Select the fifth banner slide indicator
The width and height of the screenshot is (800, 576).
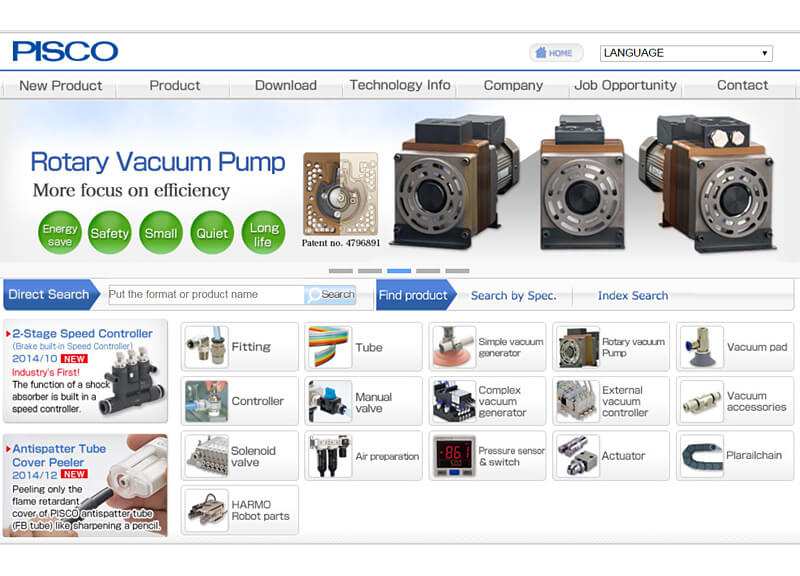tap(457, 270)
